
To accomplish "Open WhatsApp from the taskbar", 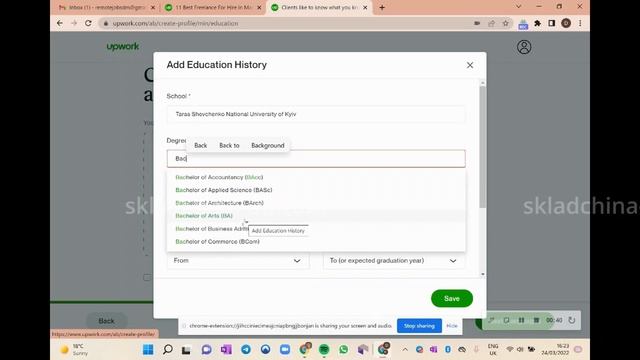I will (x=344, y=349).
